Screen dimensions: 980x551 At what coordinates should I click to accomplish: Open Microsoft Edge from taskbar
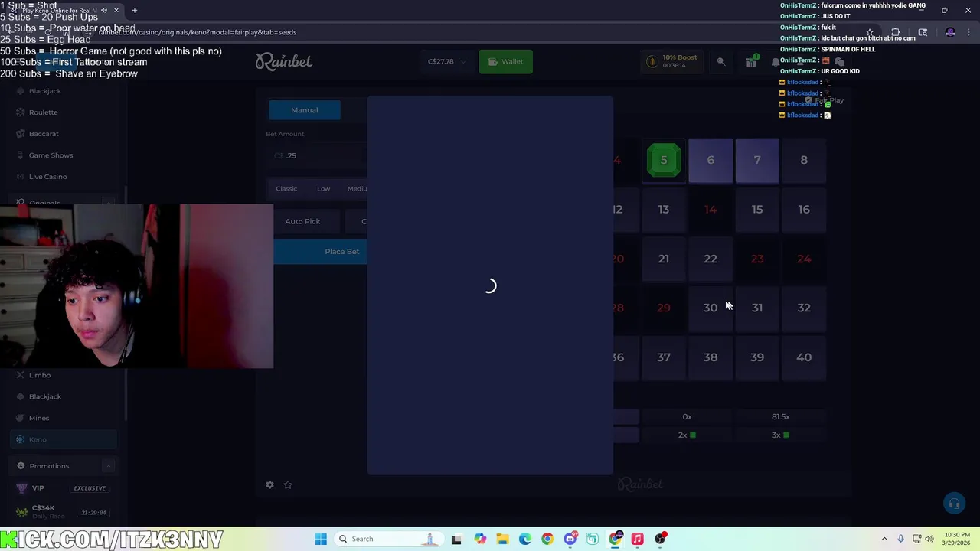point(524,539)
